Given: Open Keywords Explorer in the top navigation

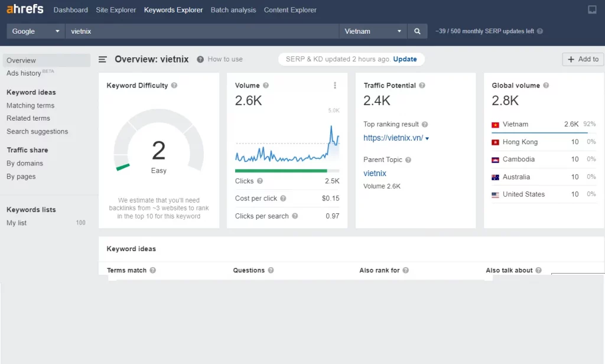Looking at the screenshot, I should tap(173, 10).
